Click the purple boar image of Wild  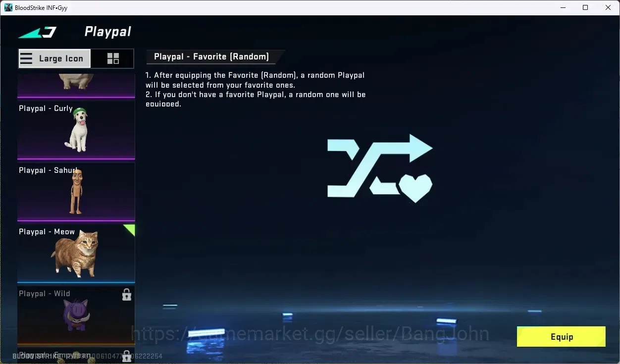(x=76, y=315)
